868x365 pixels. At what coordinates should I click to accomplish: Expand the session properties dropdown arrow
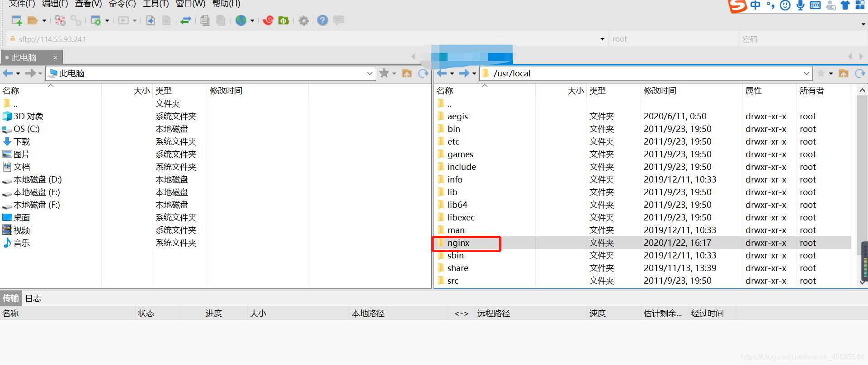point(107,21)
